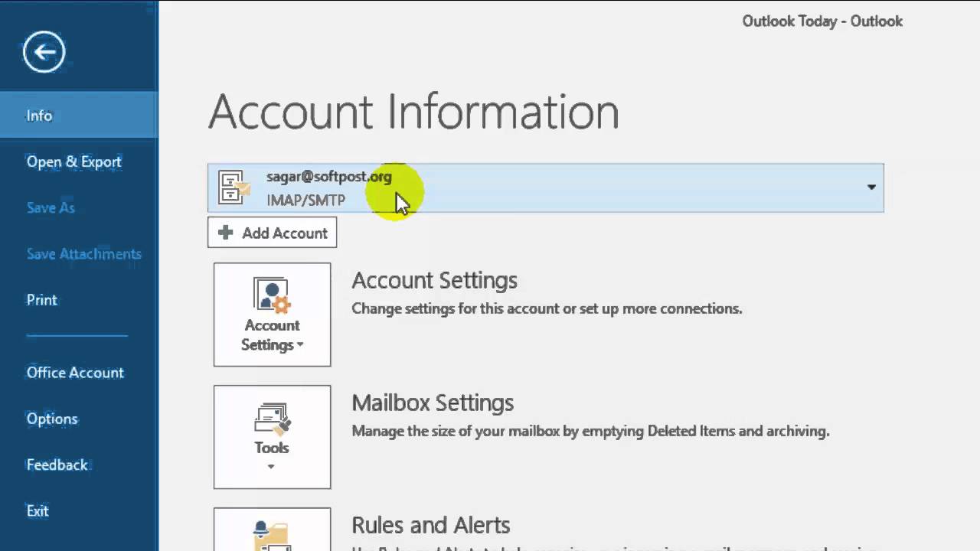Go to the Print page
This screenshot has width=980, height=551.
click(42, 300)
